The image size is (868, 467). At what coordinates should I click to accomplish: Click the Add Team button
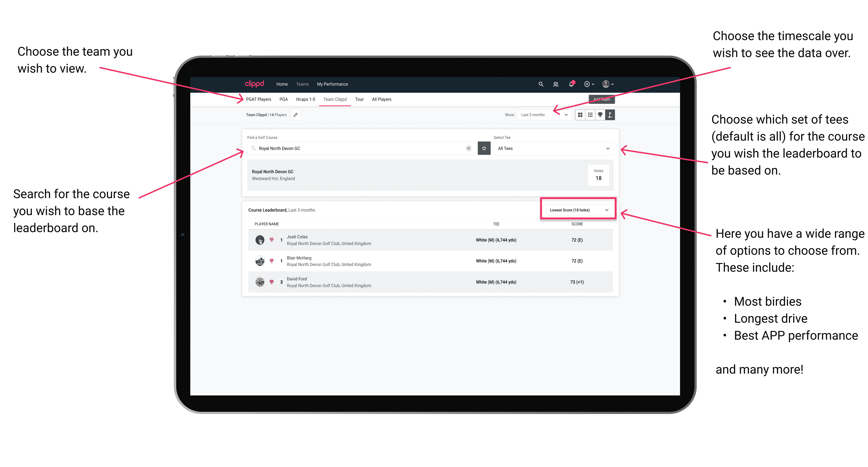click(600, 99)
